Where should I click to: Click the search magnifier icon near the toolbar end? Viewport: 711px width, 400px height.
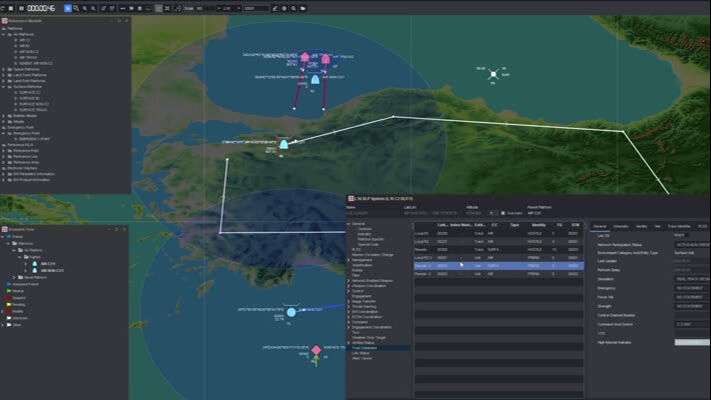coord(292,8)
